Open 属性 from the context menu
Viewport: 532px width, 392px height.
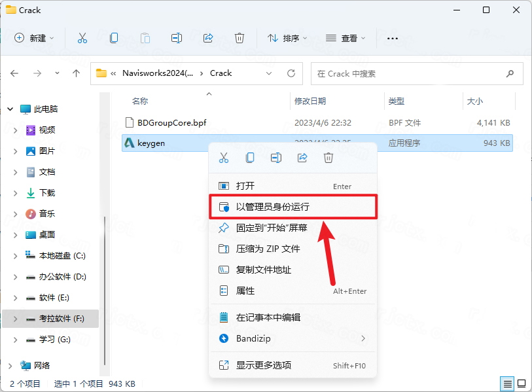click(293, 291)
